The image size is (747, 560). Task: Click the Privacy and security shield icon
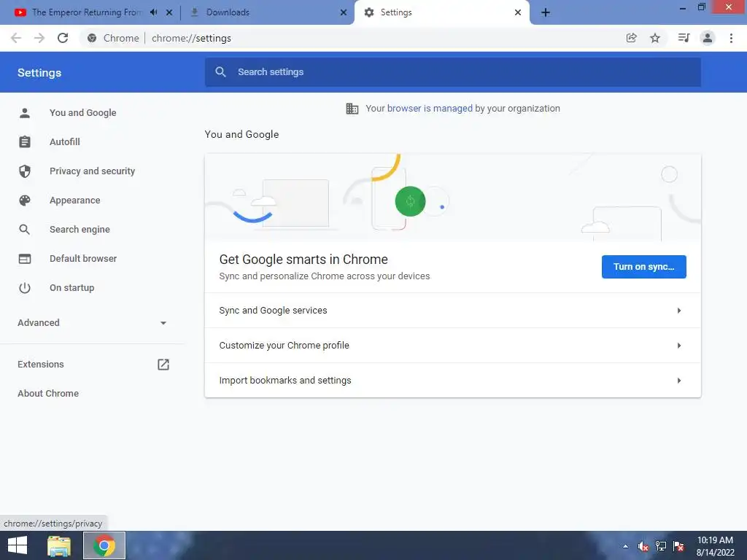(x=25, y=171)
